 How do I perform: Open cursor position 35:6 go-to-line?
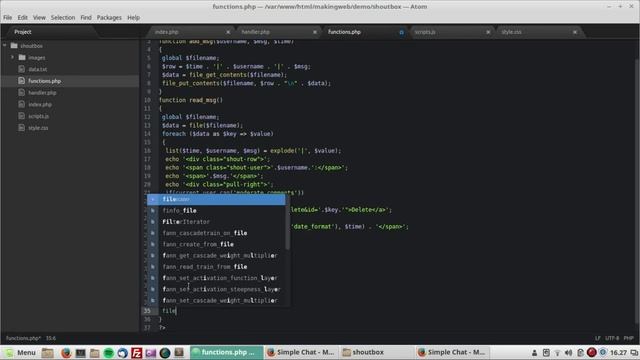coord(51,338)
